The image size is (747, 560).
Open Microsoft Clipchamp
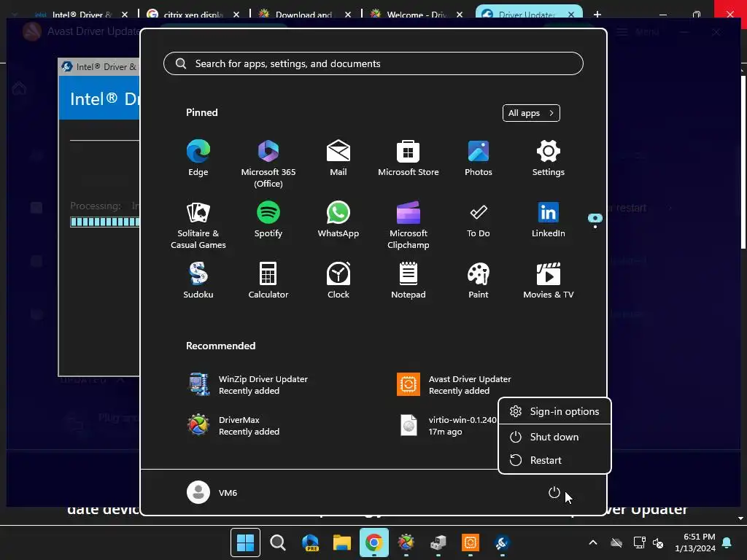(409, 225)
